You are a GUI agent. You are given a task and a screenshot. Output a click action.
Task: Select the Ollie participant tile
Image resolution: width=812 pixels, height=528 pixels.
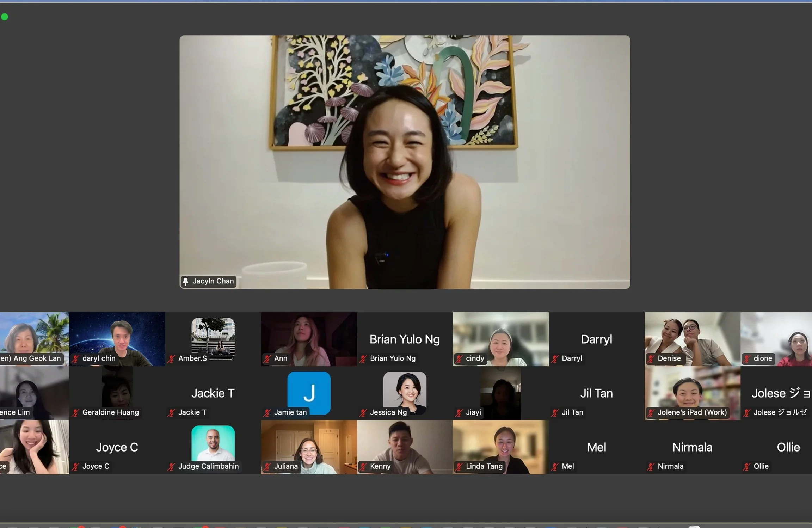782,447
